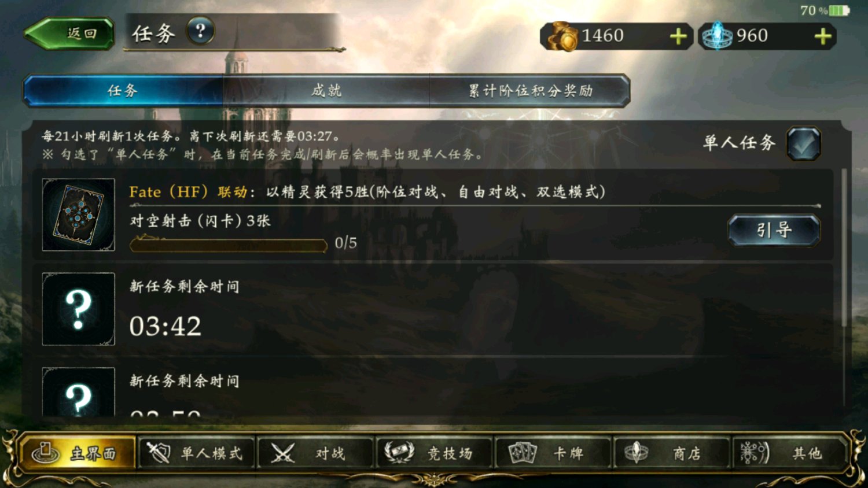Image resolution: width=868 pixels, height=488 pixels.
Task: Open the 累计阶位积分奖励 tab
Action: [529, 91]
